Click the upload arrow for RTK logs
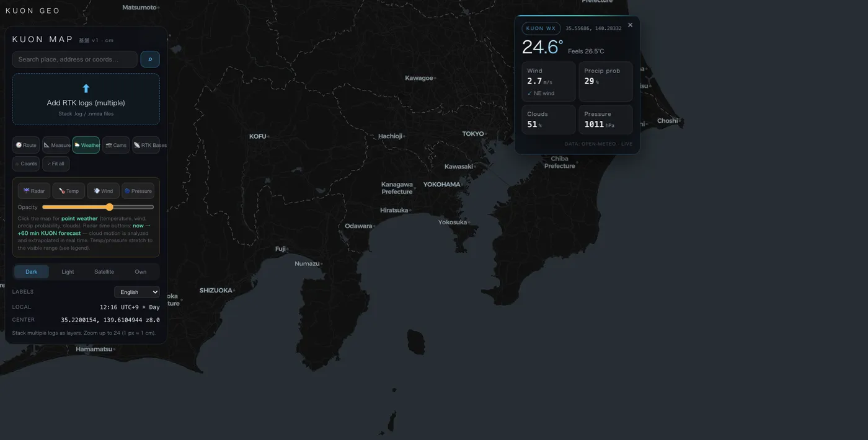This screenshot has width=868, height=440. coord(86,89)
